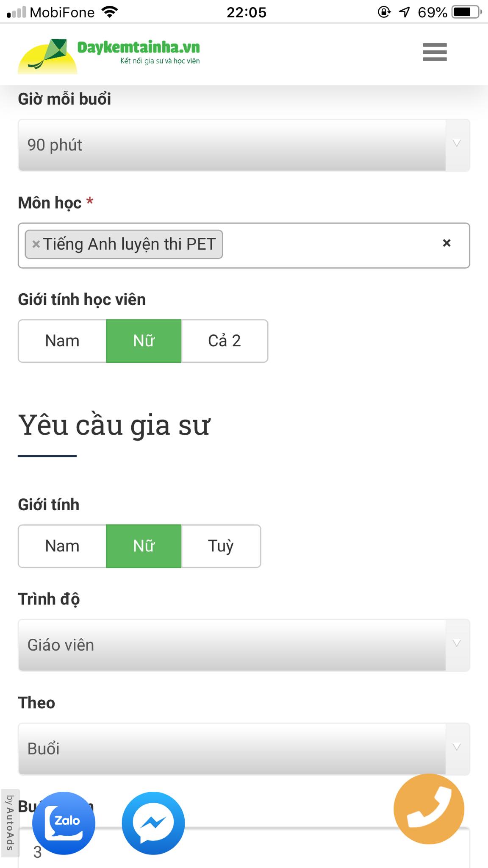Viewport: 488px width, 868px height.
Task: Select Tuỳ for tutor gender preference
Action: pyautogui.click(x=221, y=546)
